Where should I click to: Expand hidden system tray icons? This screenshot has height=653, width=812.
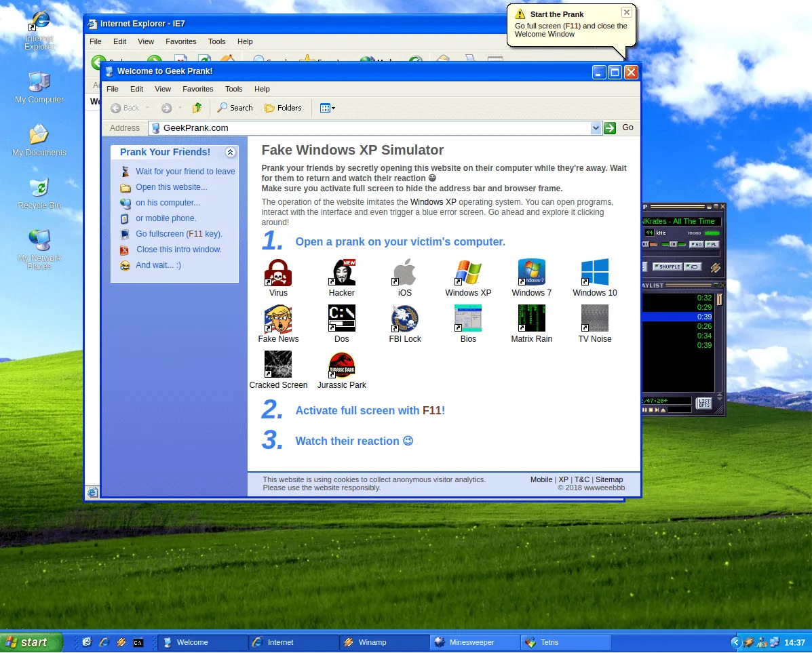coord(735,642)
